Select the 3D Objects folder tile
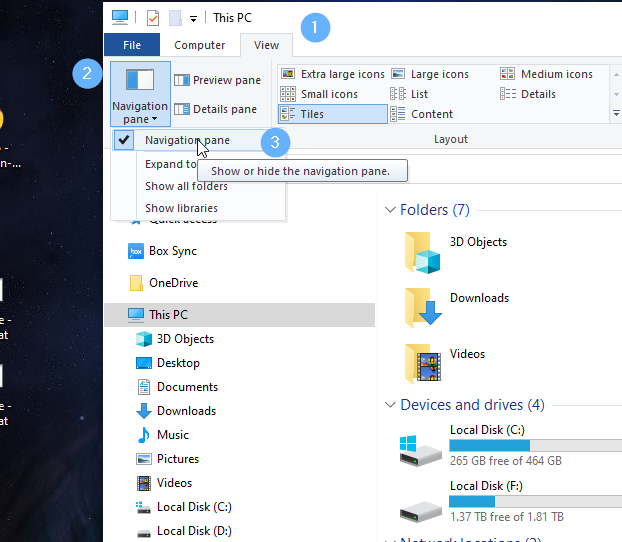This screenshot has height=542, width=622. 455,252
